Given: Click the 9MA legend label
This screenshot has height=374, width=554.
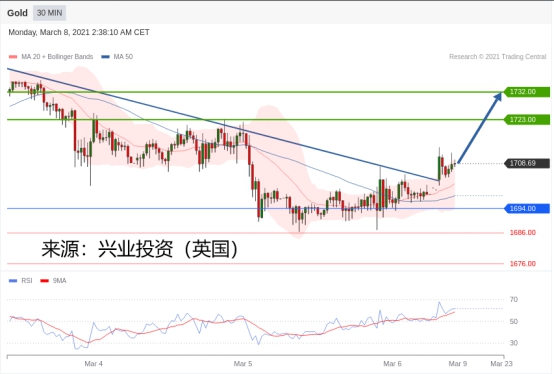Looking at the screenshot, I should click(x=59, y=281).
